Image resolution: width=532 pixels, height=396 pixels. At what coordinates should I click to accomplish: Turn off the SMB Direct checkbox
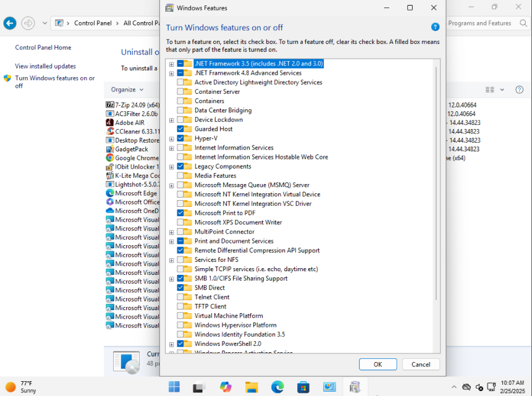180,287
